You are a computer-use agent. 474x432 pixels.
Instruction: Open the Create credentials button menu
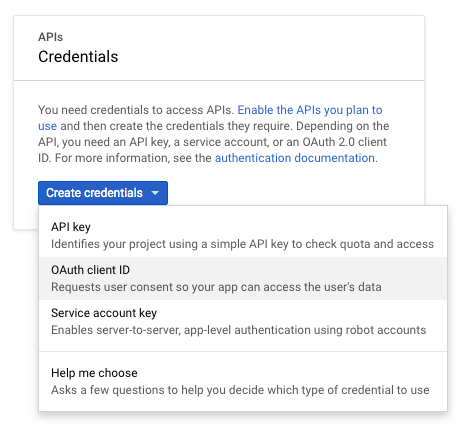pyautogui.click(x=103, y=193)
